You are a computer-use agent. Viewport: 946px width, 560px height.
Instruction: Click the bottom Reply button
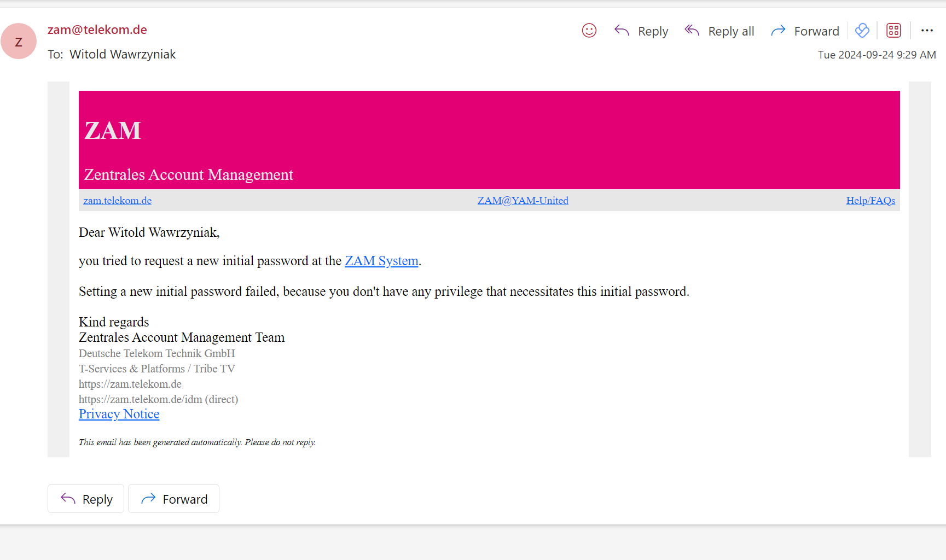(86, 499)
